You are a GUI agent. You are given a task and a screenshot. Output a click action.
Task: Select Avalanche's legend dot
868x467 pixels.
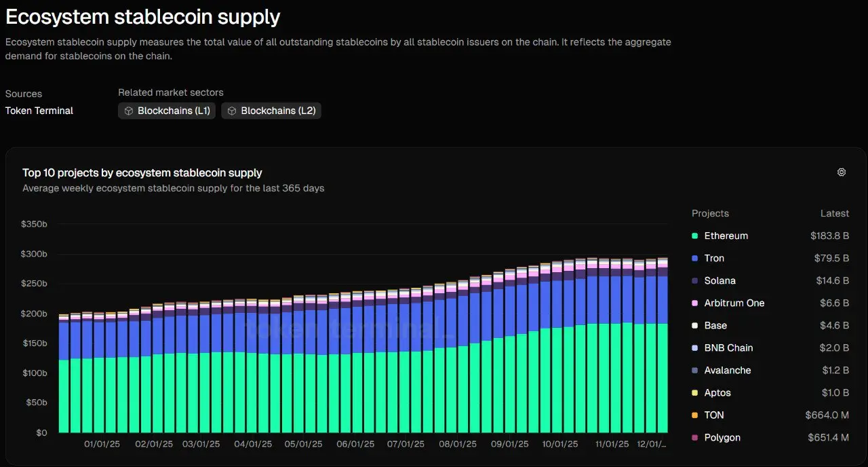point(696,370)
